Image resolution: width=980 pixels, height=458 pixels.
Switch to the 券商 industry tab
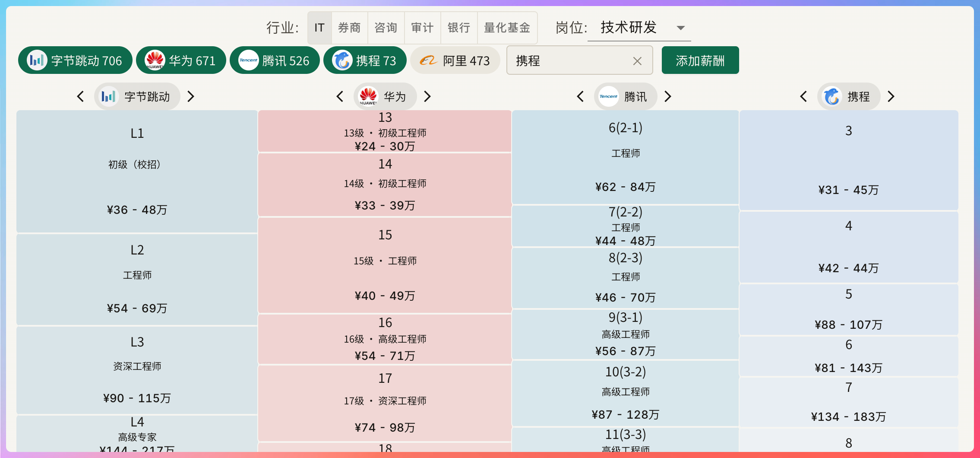point(349,28)
